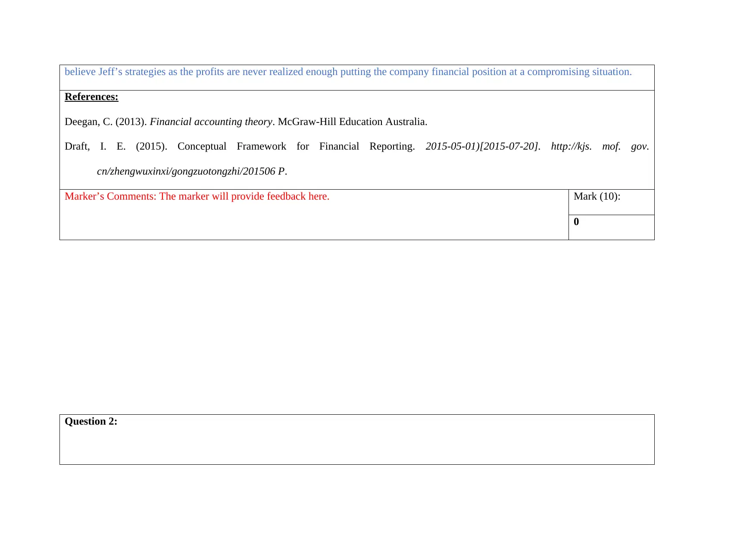Viewport: 756px width, 535px height.
Task: Click the blue 'believe Jeff's strategies' paragraph
Action: [348, 72]
